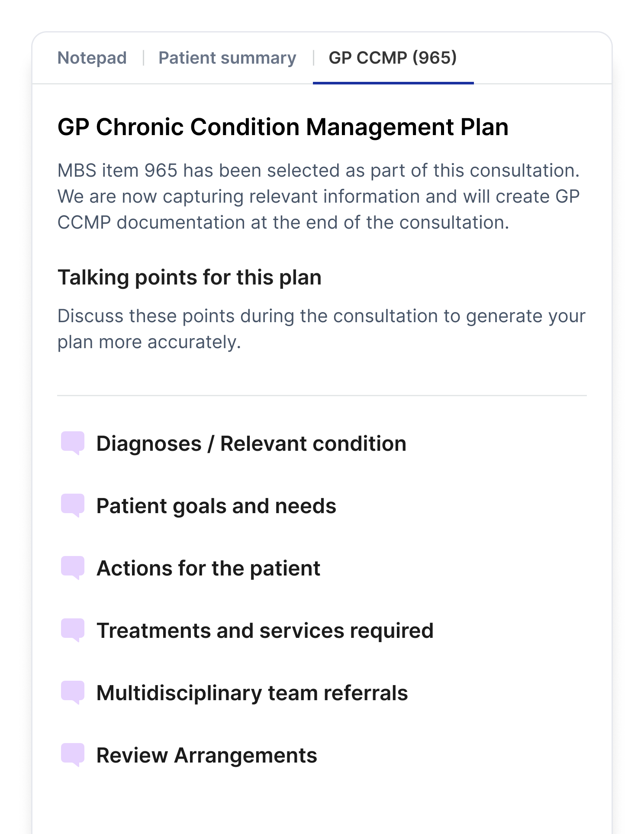This screenshot has height=834, width=644.
Task: Click the MBS item 965 description paragraph
Action: (319, 197)
